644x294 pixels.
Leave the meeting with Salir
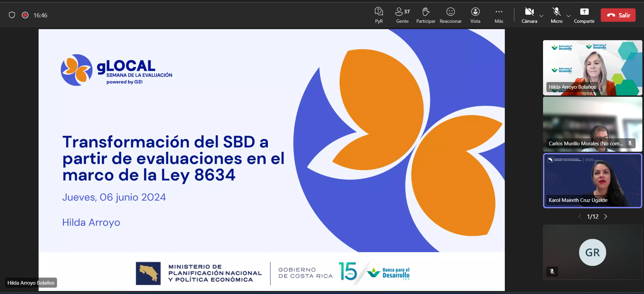618,15
